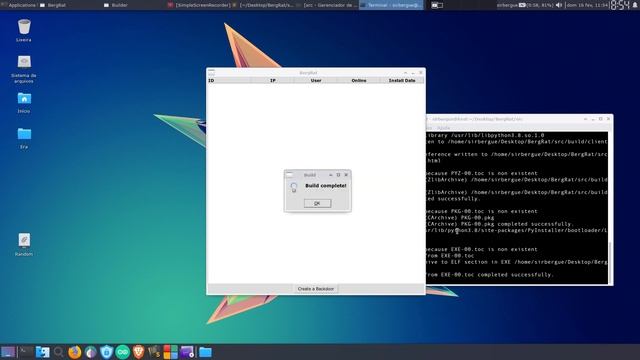640x360 pixels.
Task: Launch Arduino IDE from the dock
Action: [x=122, y=352]
